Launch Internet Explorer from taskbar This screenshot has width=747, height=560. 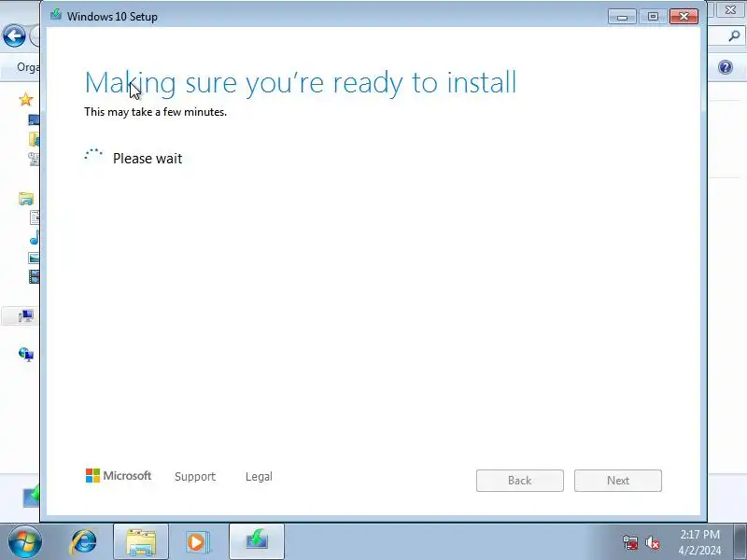pyautogui.click(x=84, y=542)
